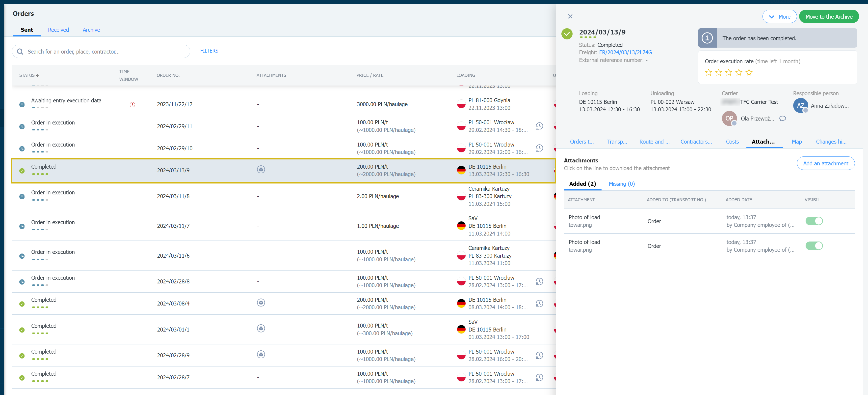Viewport: 868px width, 395px height.
Task: Click green completed checkmark beside 2024/03/13/9 title
Action: click(x=567, y=34)
